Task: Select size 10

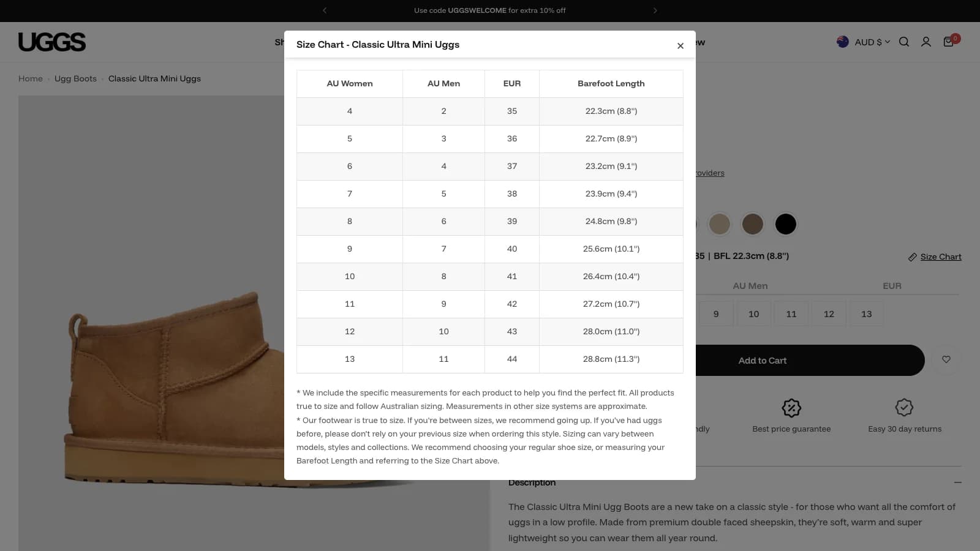Action: click(753, 313)
